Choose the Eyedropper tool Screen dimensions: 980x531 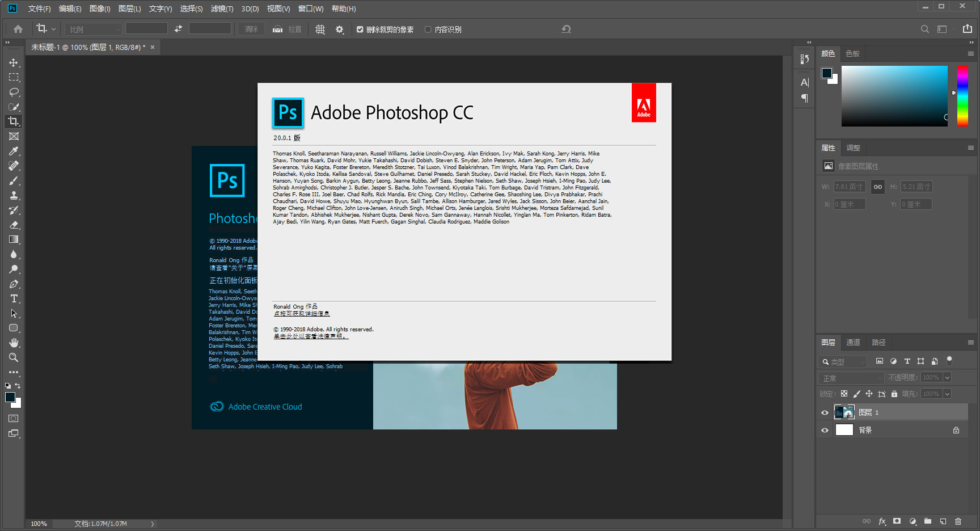[x=14, y=151]
